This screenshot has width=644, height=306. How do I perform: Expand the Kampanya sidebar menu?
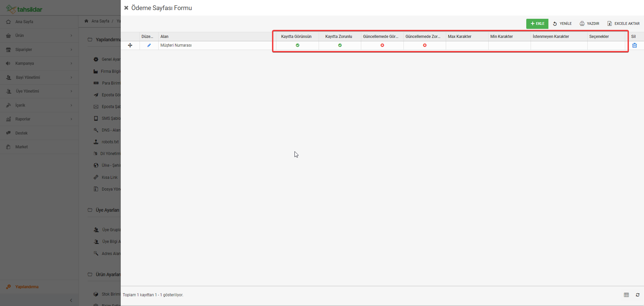[x=39, y=63]
